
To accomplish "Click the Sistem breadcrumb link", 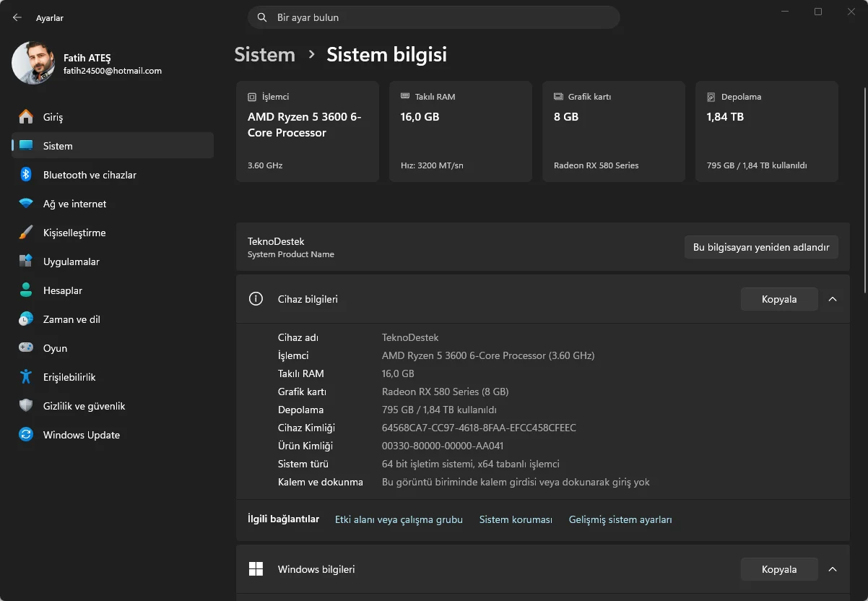I will coord(265,55).
